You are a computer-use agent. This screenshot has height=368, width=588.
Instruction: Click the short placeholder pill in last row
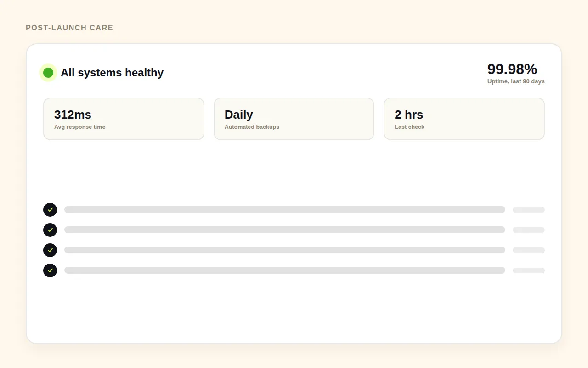pyautogui.click(x=529, y=270)
